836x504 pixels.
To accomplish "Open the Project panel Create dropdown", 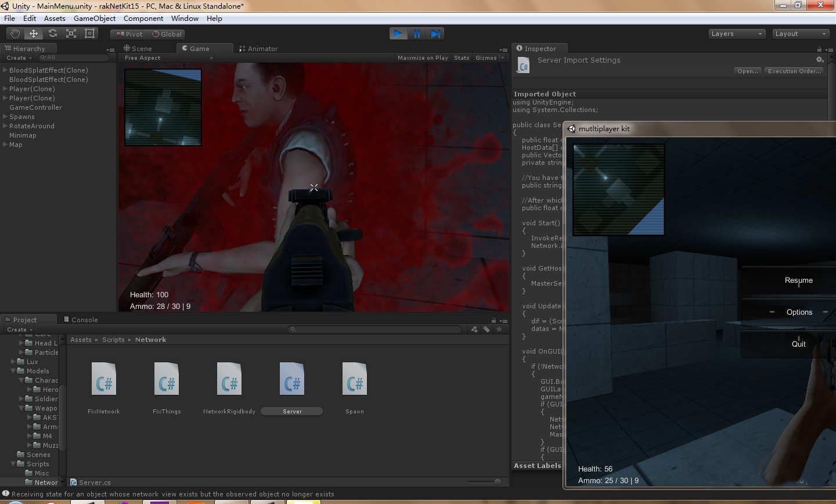I will coord(20,330).
